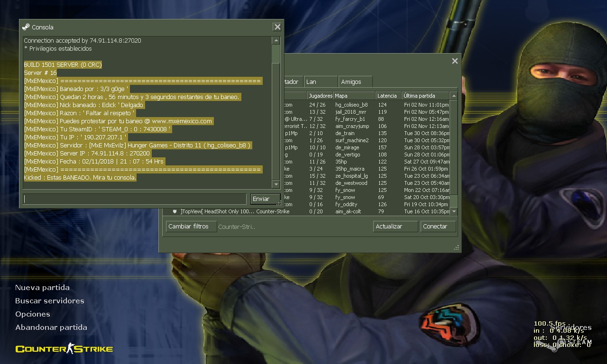
Task: Click the console command input field
Action: click(135, 199)
